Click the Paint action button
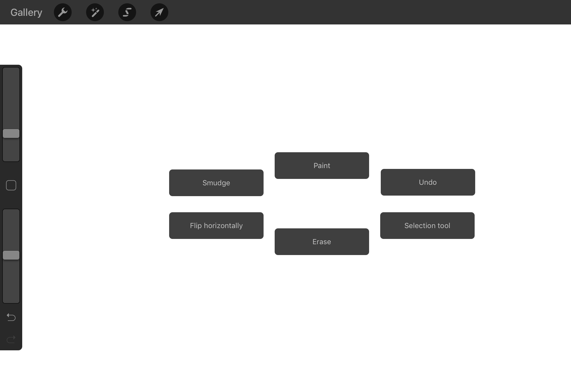The width and height of the screenshot is (571, 392). (322, 165)
